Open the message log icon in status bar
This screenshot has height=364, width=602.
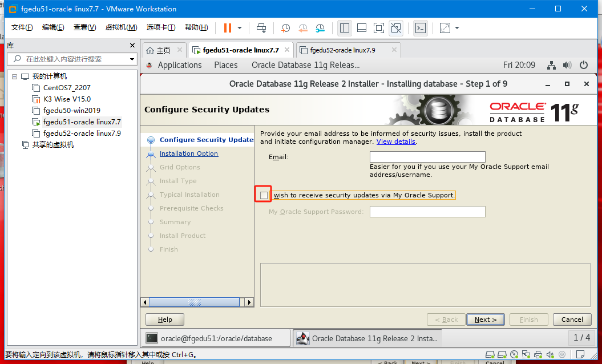pyautogui.click(x=580, y=354)
